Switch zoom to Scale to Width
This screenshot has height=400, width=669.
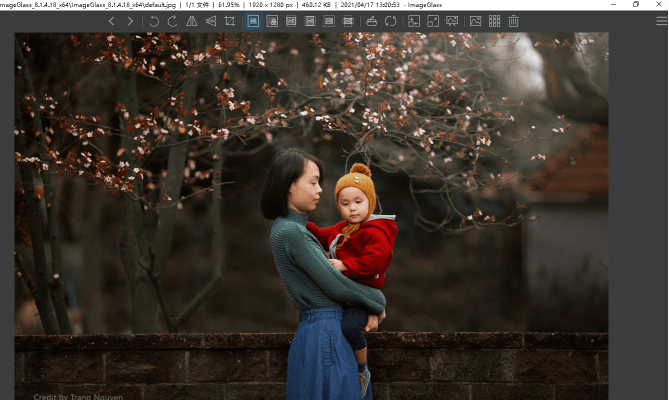coord(291,21)
